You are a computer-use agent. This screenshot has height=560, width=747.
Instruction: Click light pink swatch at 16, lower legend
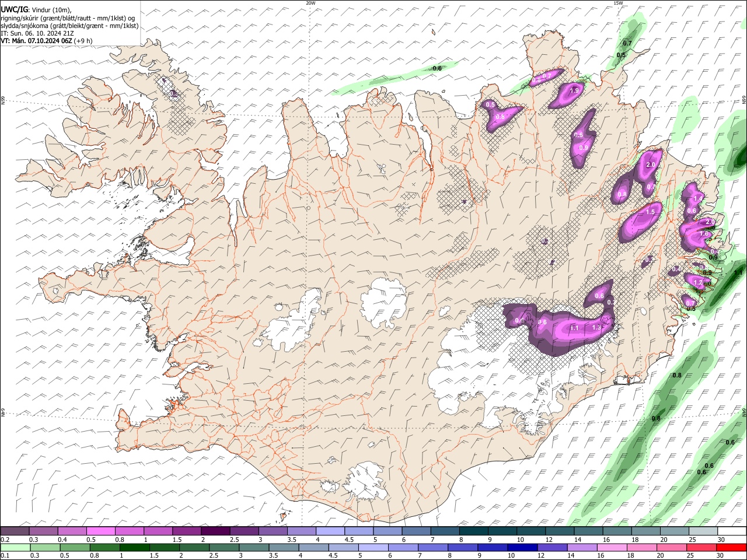point(612,547)
